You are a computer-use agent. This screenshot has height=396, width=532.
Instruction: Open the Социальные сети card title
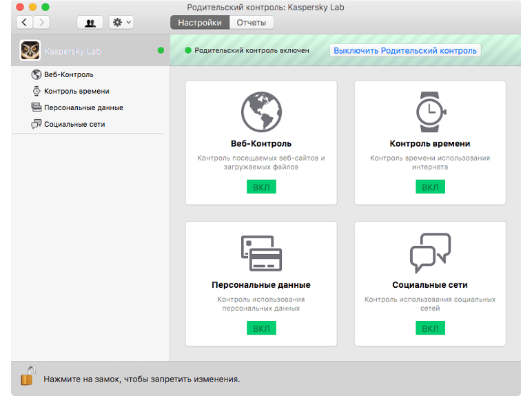430,285
